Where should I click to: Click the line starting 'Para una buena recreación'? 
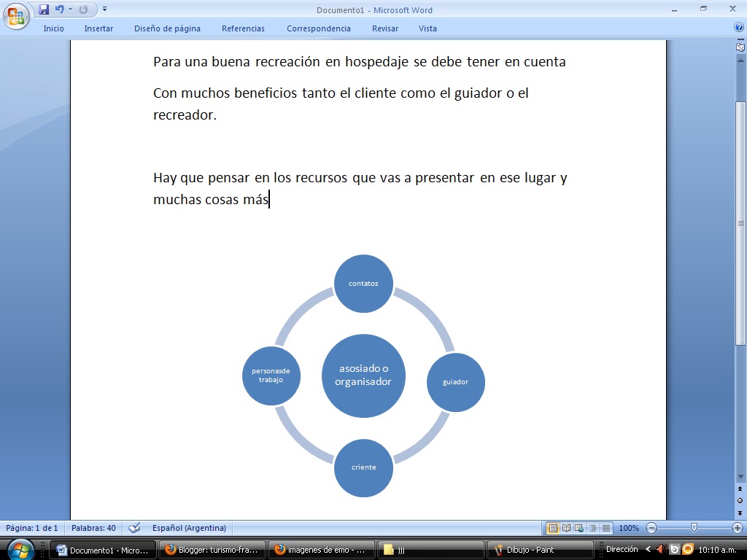coord(360,62)
